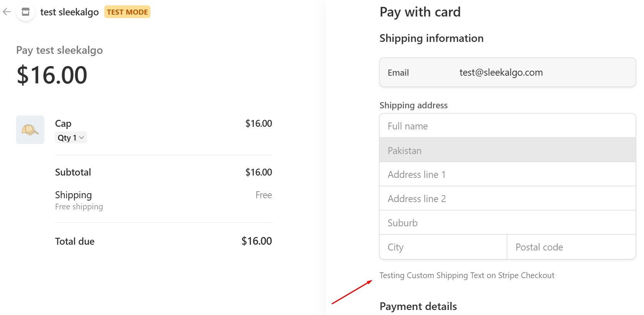Click the Suburb input field

tap(507, 223)
